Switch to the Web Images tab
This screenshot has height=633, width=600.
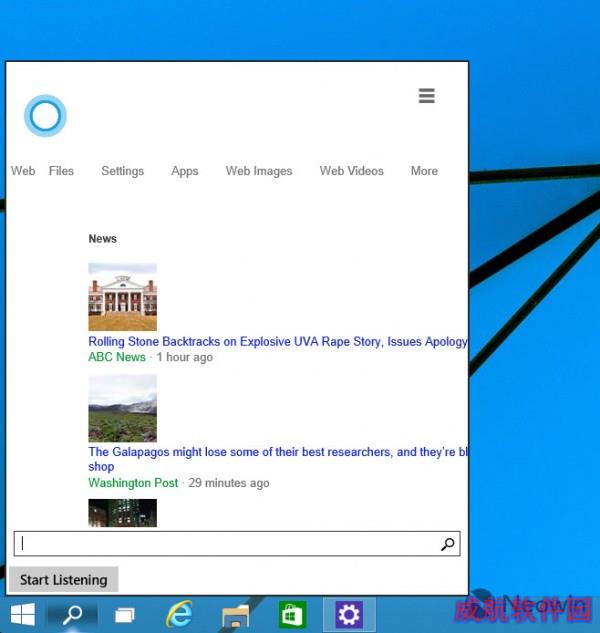click(259, 171)
